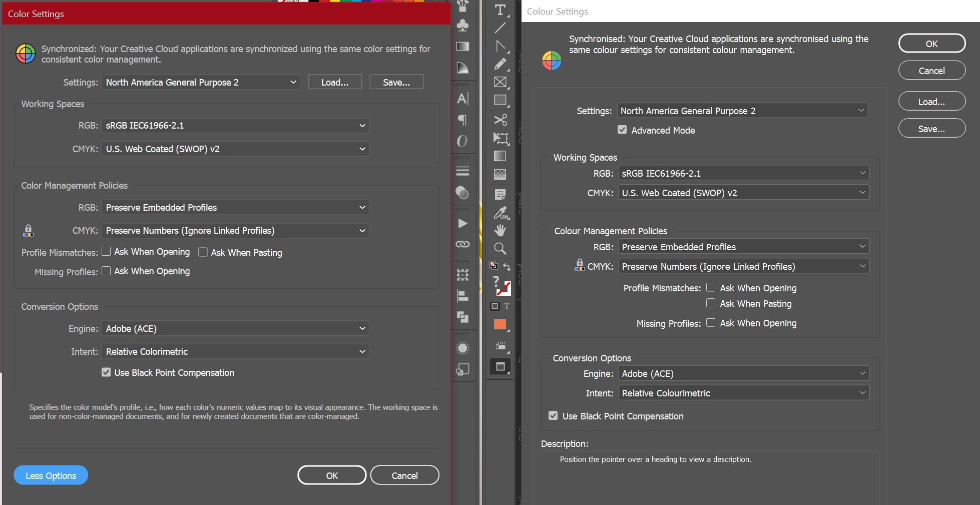Select the Gradient Feather tool
The height and width of the screenshot is (505, 980).
(500, 175)
